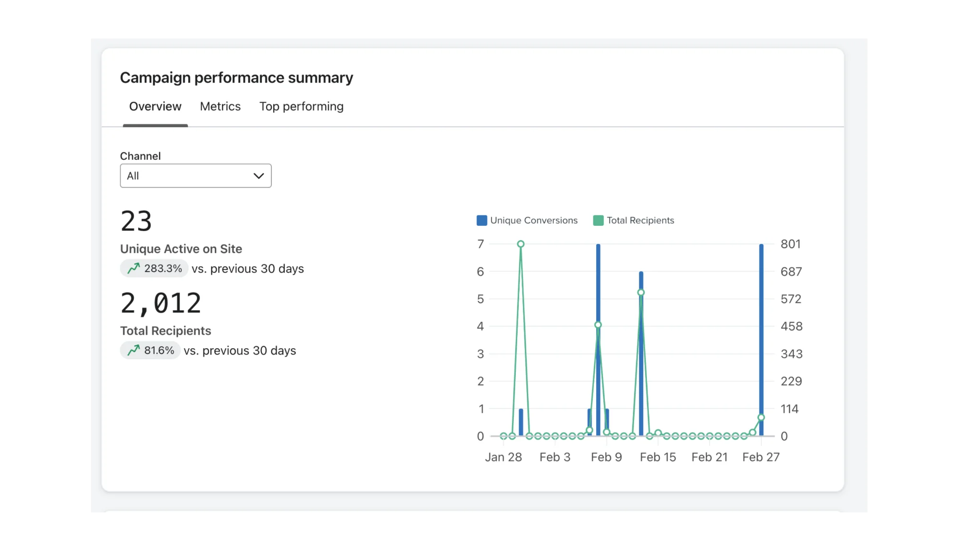Click the green data point near 572 level
980x551 pixels.
[x=641, y=292]
